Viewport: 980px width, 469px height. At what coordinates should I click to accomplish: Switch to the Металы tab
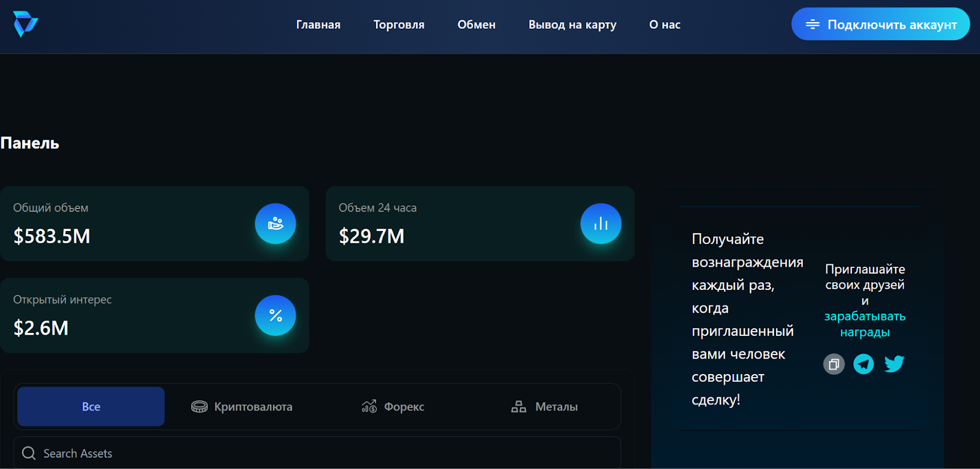pyautogui.click(x=545, y=406)
